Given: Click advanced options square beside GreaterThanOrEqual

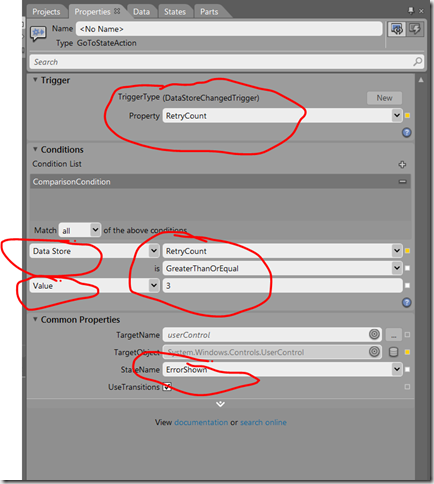Looking at the screenshot, I should pyautogui.click(x=407, y=268).
